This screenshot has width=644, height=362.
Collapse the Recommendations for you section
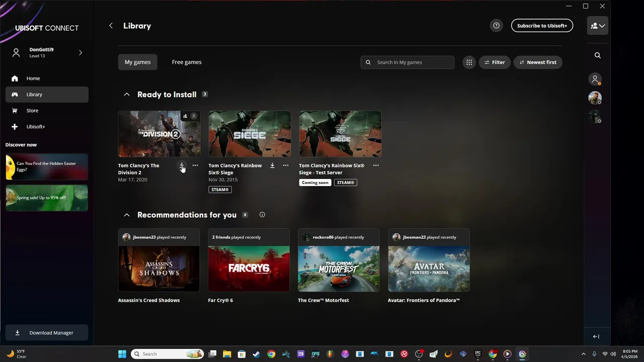pos(127,215)
